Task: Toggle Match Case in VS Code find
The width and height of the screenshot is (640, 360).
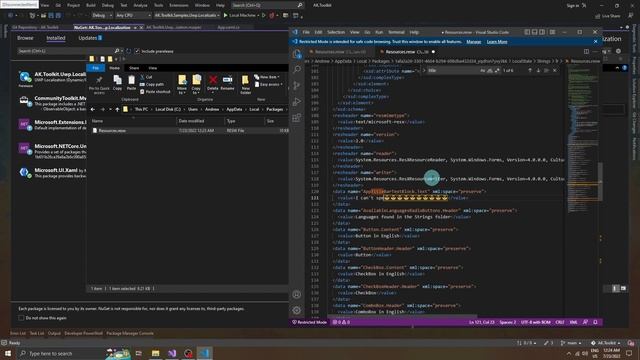Action: [483, 71]
